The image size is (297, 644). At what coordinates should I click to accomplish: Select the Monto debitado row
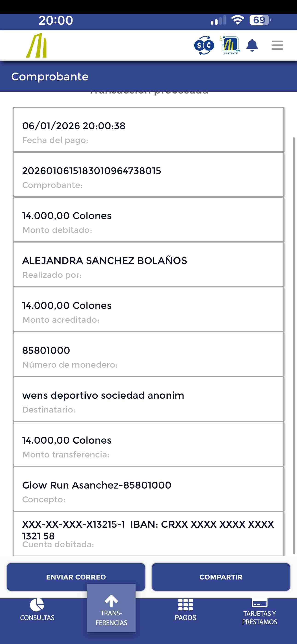pyautogui.click(x=148, y=220)
